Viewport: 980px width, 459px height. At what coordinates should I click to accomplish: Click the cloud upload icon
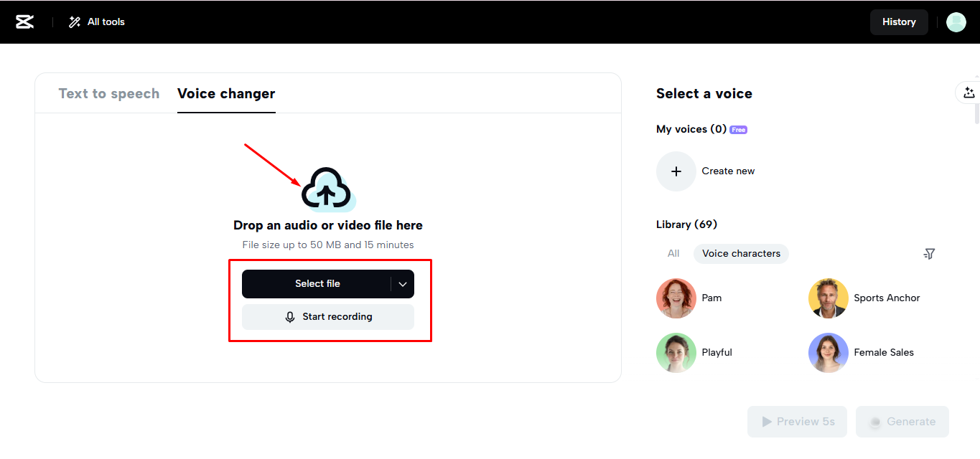pyautogui.click(x=327, y=188)
